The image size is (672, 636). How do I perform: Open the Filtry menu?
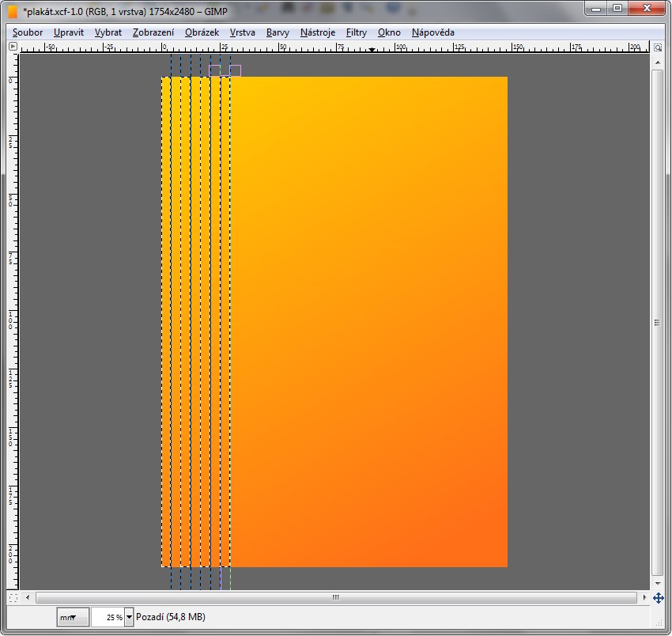(356, 32)
